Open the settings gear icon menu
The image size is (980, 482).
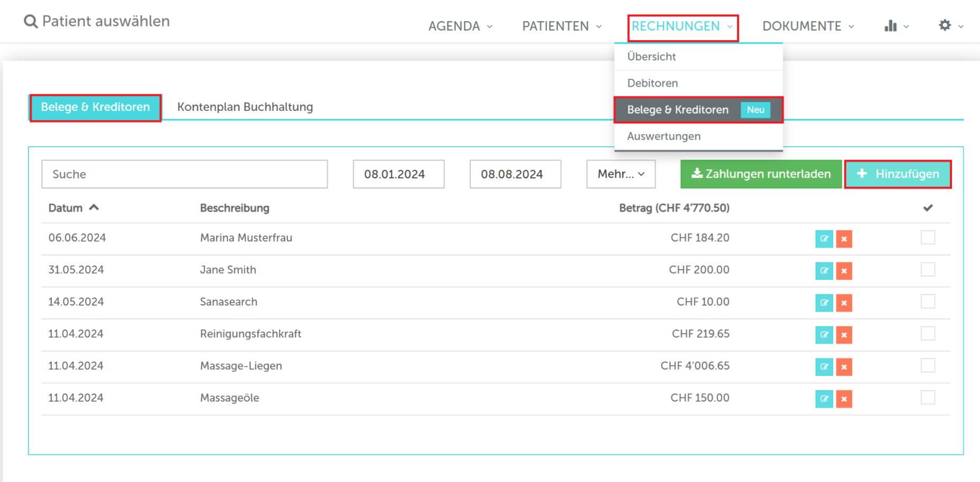coord(950,25)
